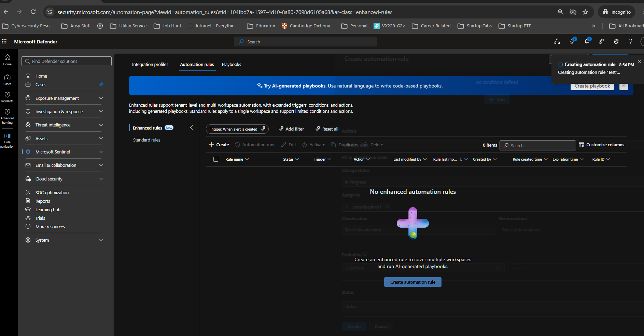Image resolution: width=644 pixels, height=336 pixels.
Task: Open Reports in sidebar
Action: pyautogui.click(x=43, y=201)
